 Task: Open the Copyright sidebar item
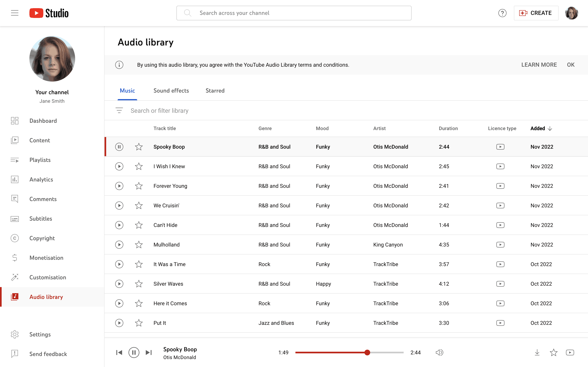[42, 238]
